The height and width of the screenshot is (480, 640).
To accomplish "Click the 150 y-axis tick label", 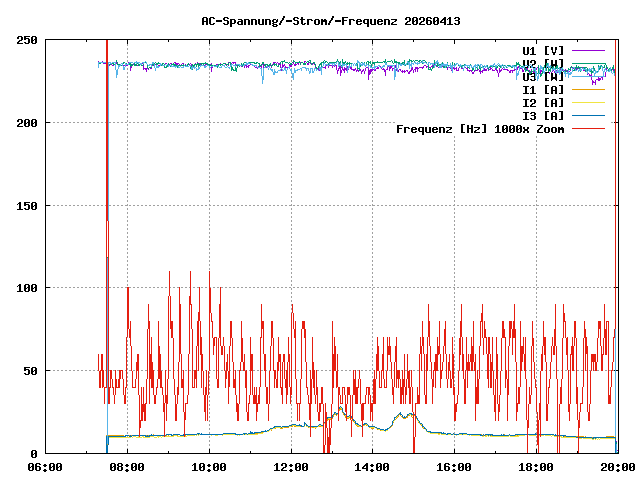I will tap(27, 205).
